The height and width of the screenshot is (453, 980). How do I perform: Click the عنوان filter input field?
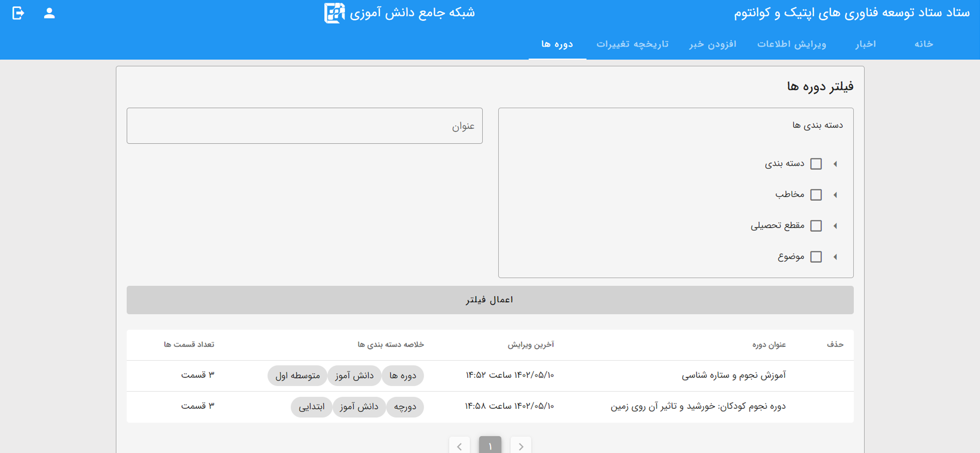point(304,126)
